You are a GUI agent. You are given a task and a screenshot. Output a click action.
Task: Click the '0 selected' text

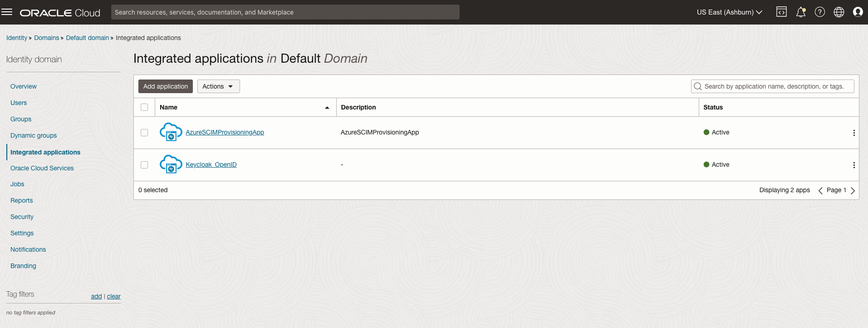(153, 190)
